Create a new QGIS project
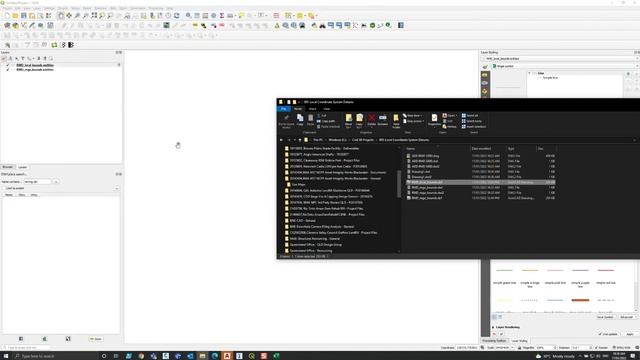640x360 pixels. [7, 16]
